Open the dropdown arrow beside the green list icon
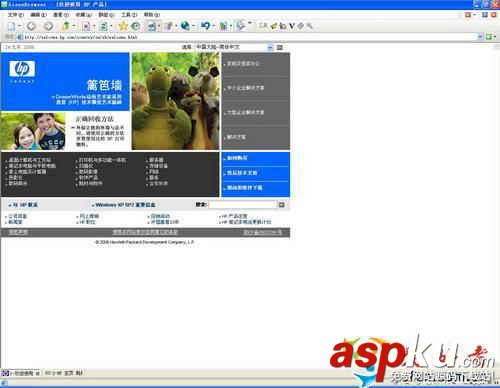The width and height of the screenshot is (500, 388). coord(111,26)
